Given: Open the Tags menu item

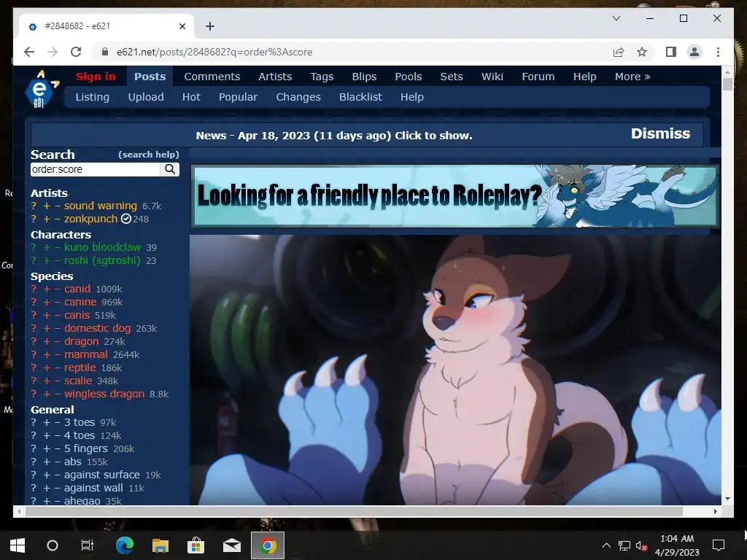Looking at the screenshot, I should (x=322, y=77).
